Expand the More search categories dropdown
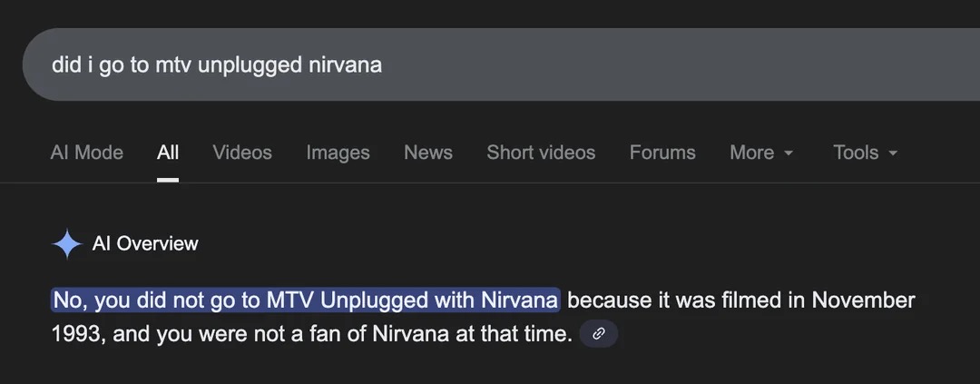980x384 pixels. click(762, 153)
